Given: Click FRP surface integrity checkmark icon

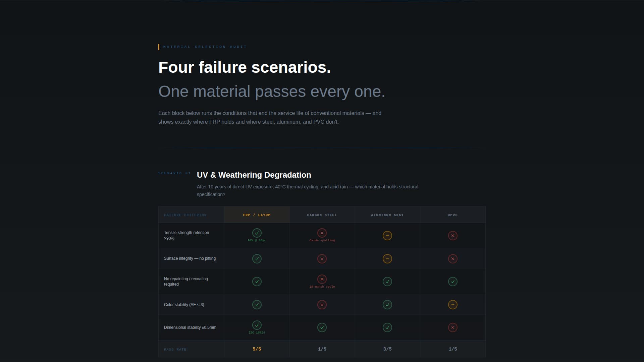Looking at the screenshot, I should (257, 259).
